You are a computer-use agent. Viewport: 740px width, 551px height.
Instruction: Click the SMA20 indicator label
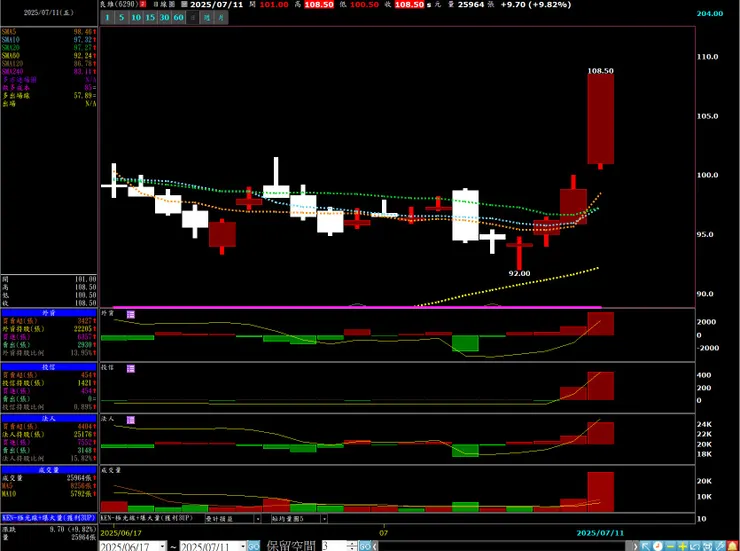tap(10, 48)
